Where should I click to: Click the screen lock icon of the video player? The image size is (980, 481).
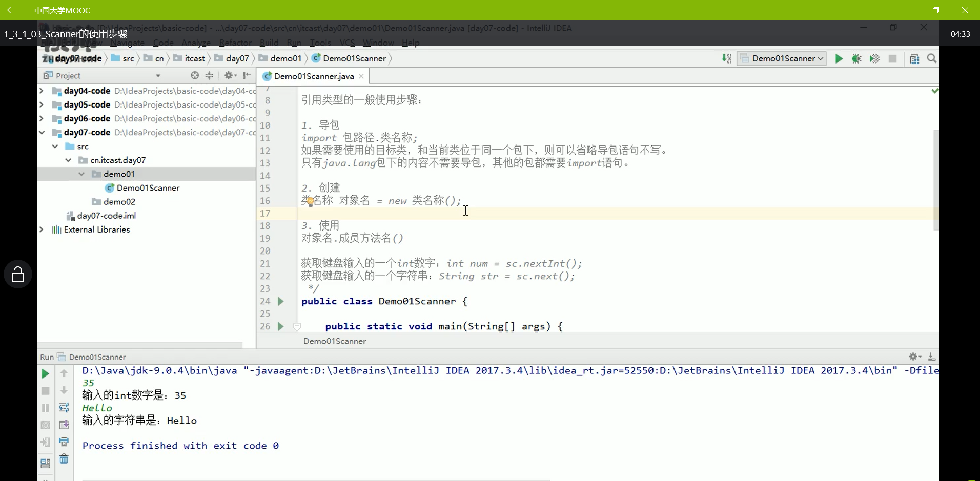18,274
